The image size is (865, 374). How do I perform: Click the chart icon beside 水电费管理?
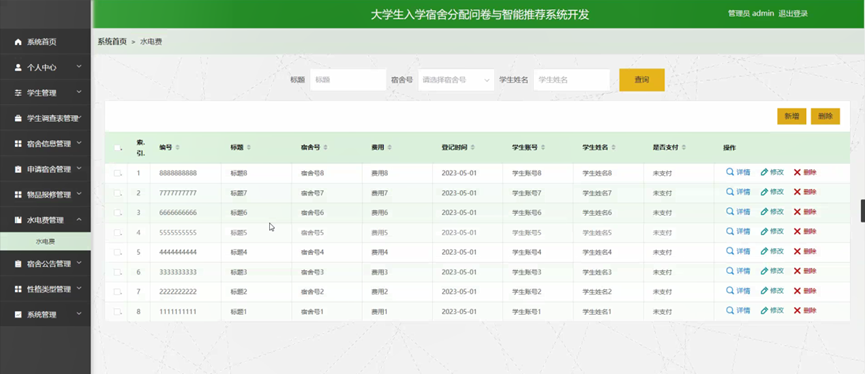[18, 220]
